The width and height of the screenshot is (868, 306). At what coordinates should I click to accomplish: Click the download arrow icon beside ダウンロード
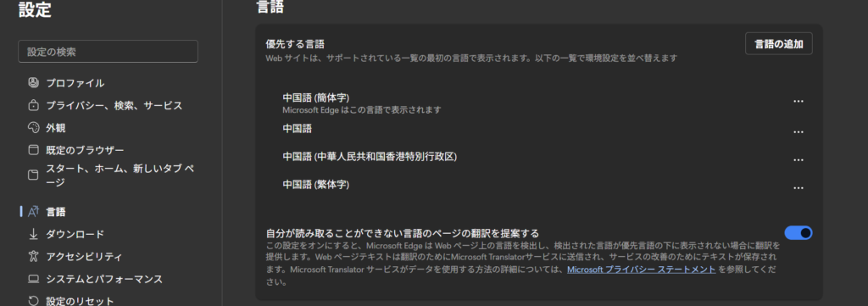coord(33,234)
